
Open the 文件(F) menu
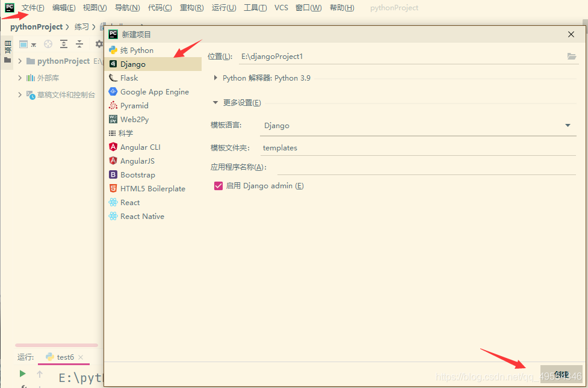[x=32, y=7]
